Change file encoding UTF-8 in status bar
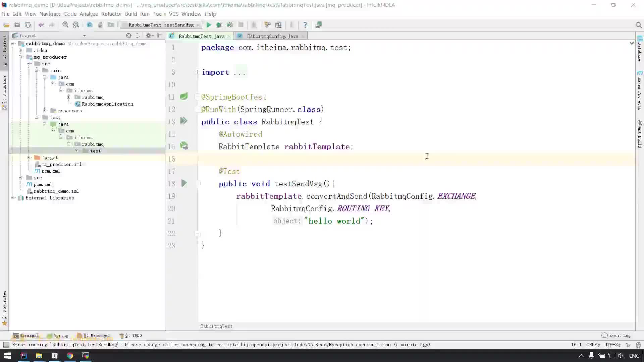This screenshot has height=362, width=644. coord(612,345)
